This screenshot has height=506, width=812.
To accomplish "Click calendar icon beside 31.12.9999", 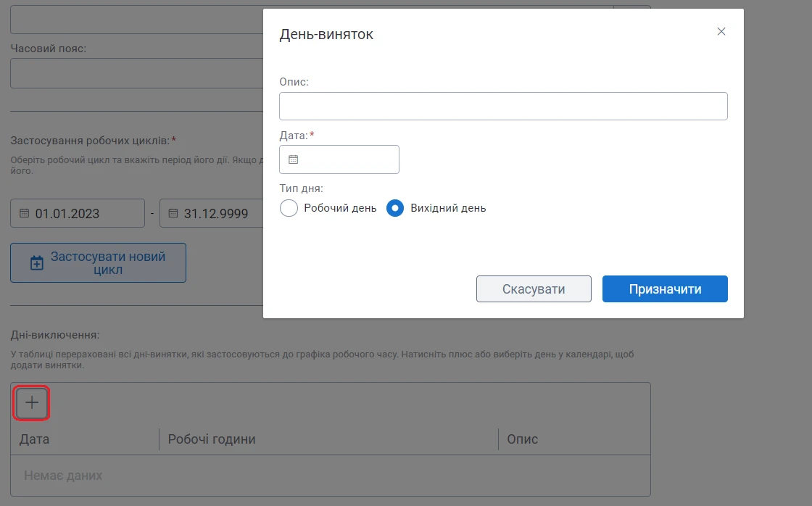I will pyautogui.click(x=173, y=213).
